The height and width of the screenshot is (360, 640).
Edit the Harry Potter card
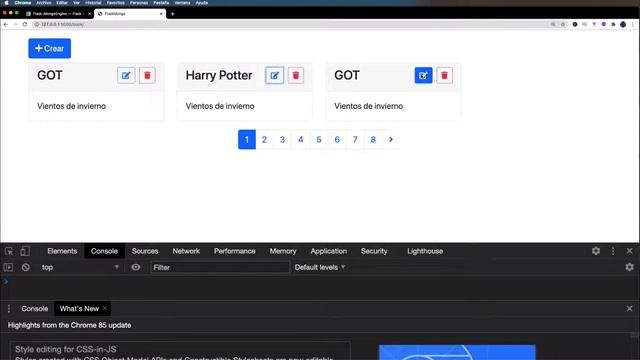275,76
